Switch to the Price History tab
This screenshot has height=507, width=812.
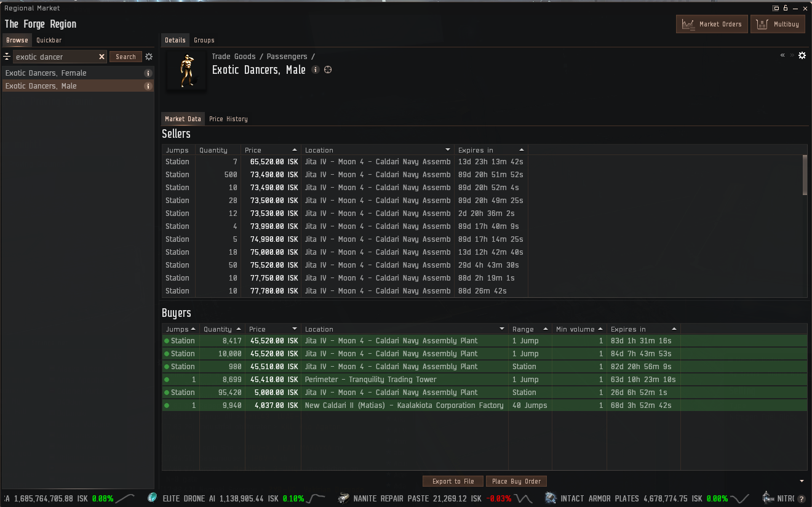coord(228,119)
